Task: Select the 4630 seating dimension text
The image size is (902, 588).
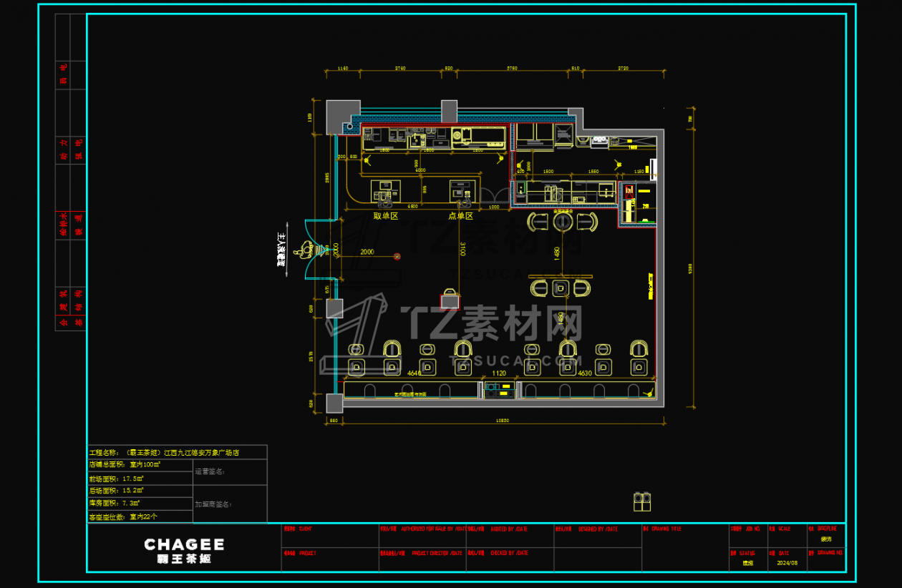Action: pos(584,373)
